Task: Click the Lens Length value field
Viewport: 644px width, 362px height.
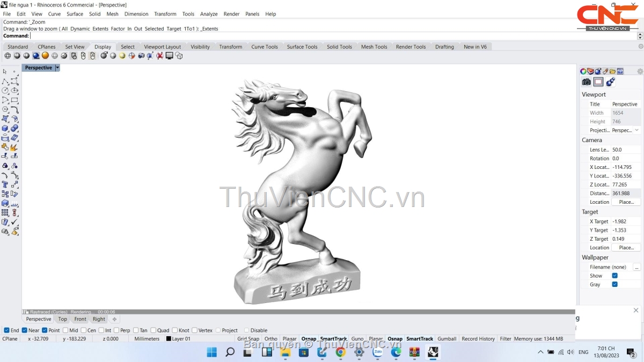Action: (x=626, y=150)
